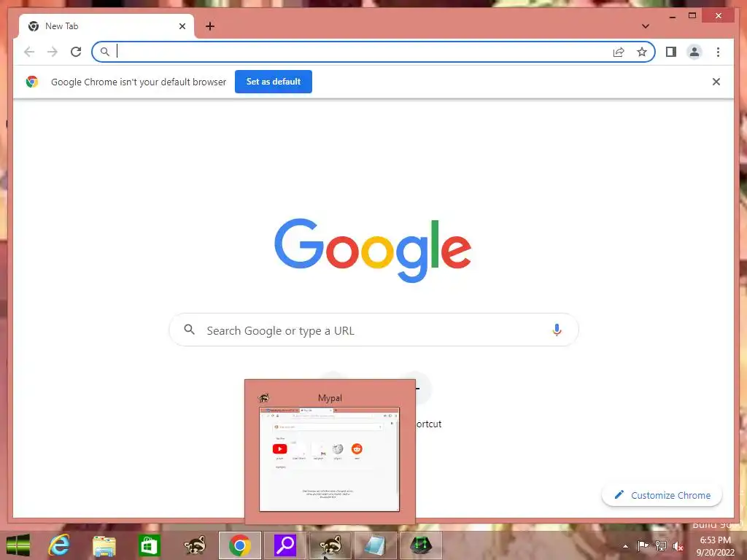Open the Windows Start button

tap(18, 545)
